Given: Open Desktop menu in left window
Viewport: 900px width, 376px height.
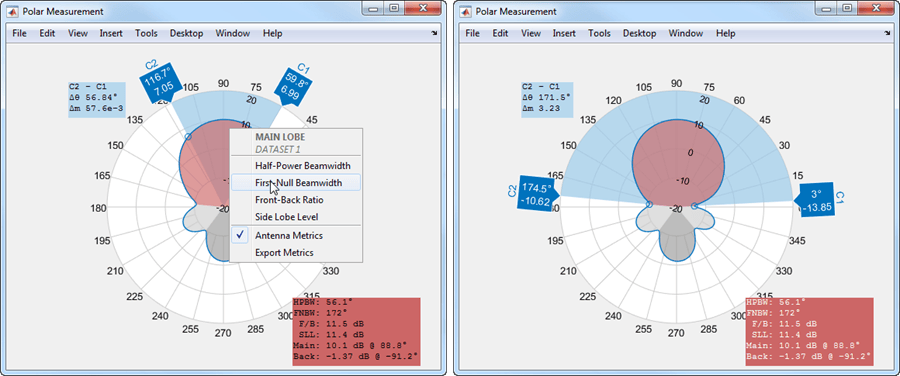Looking at the screenshot, I should [187, 33].
